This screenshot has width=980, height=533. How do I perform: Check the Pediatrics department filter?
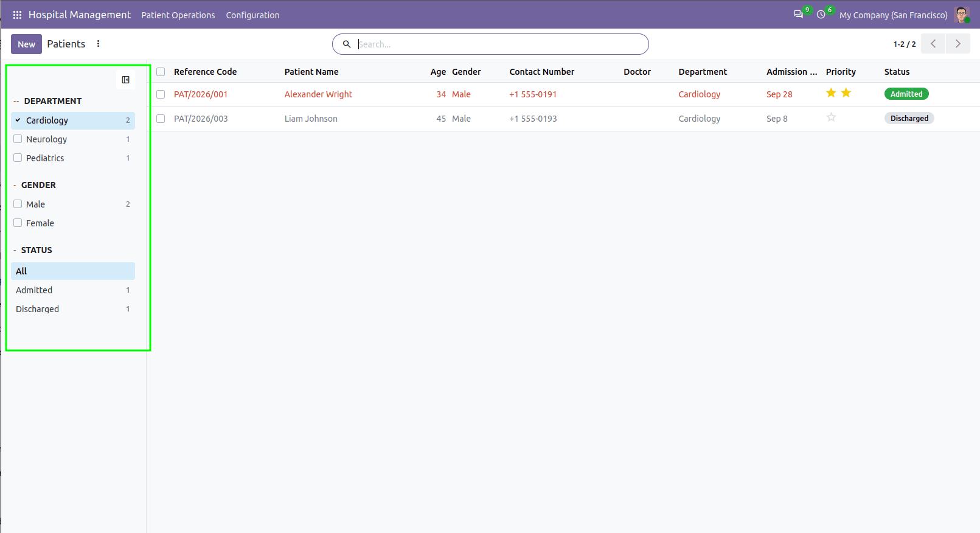pos(18,158)
